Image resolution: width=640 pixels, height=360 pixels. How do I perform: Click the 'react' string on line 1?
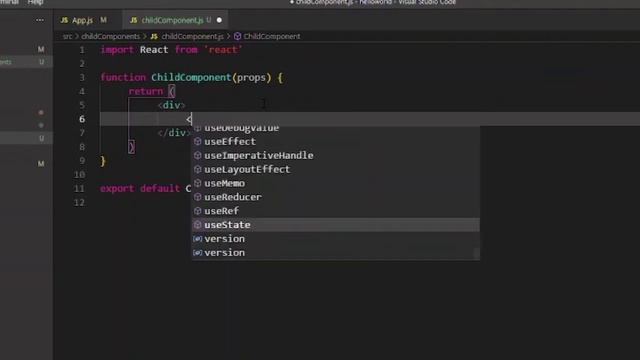223,50
